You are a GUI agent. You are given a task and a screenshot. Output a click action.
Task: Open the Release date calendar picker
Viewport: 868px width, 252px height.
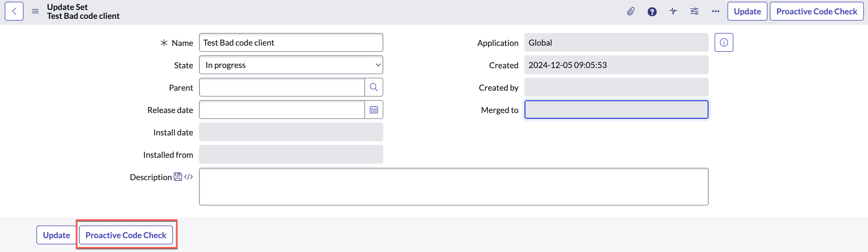tap(374, 110)
